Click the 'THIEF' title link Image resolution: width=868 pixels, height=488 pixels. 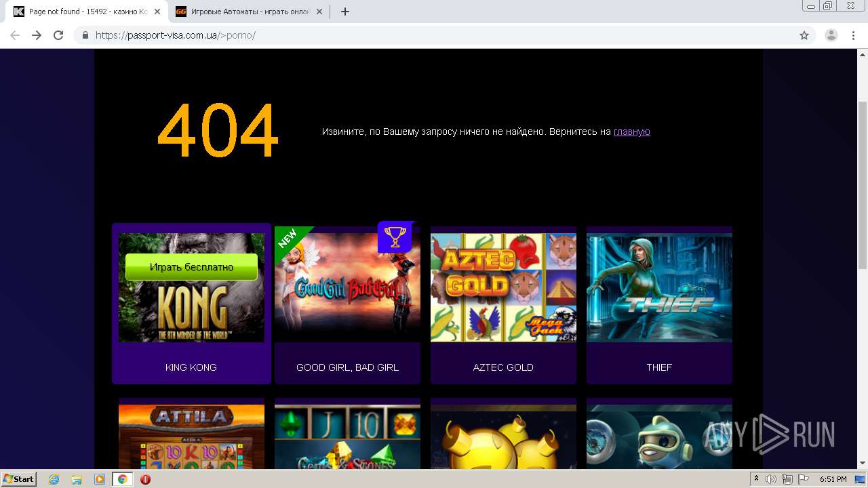659,367
